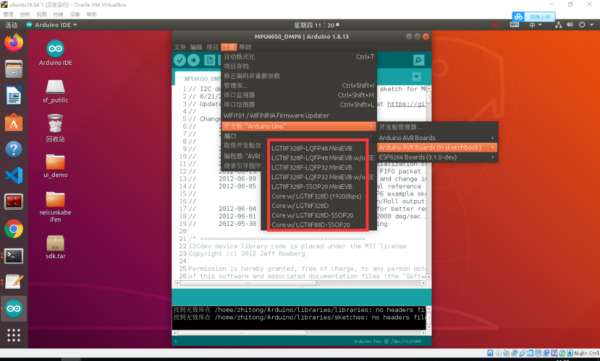Click the network icon in top panel

tap(558, 25)
